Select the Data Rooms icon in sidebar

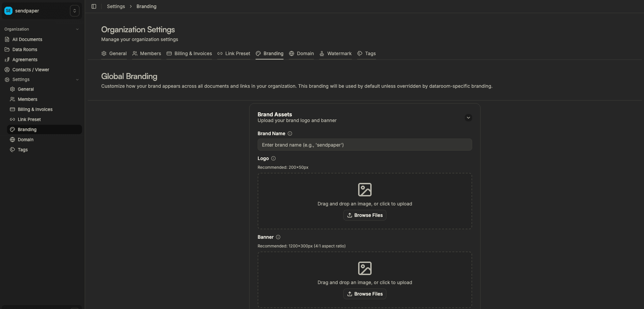coord(7,49)
